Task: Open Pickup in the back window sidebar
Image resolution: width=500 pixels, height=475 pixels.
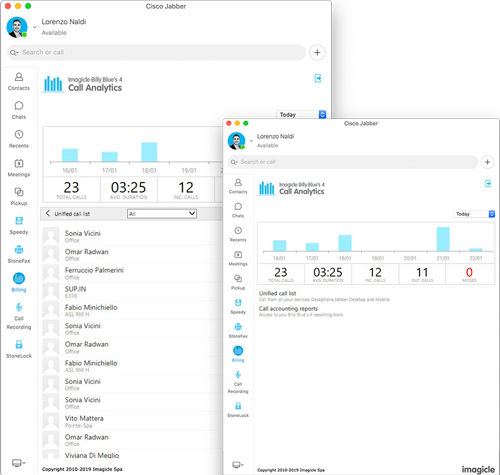Action: click(19, 197)
